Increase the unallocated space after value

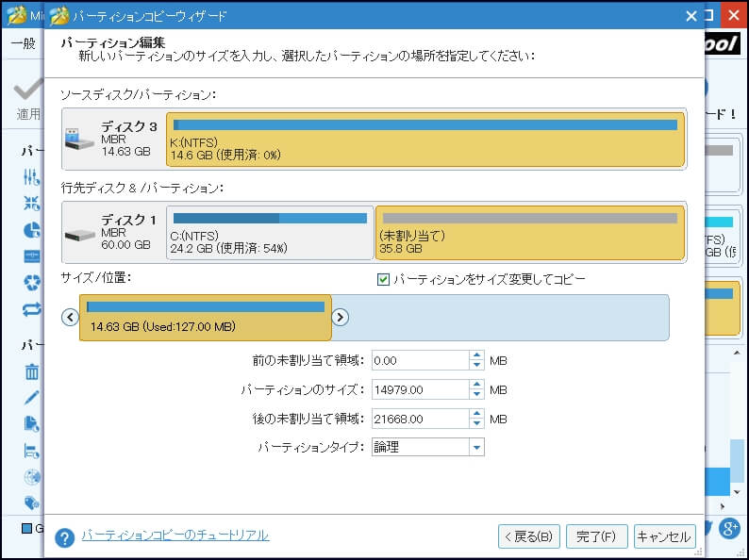pos(476,414)
